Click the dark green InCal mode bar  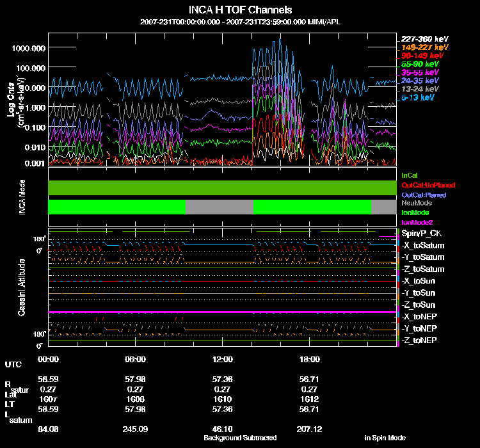tap(223, 188)
